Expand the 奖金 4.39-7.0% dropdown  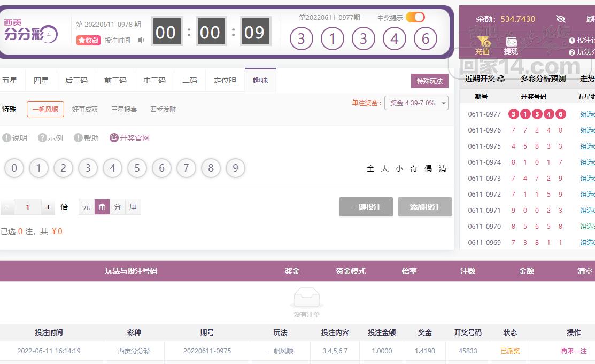(416, 103)
